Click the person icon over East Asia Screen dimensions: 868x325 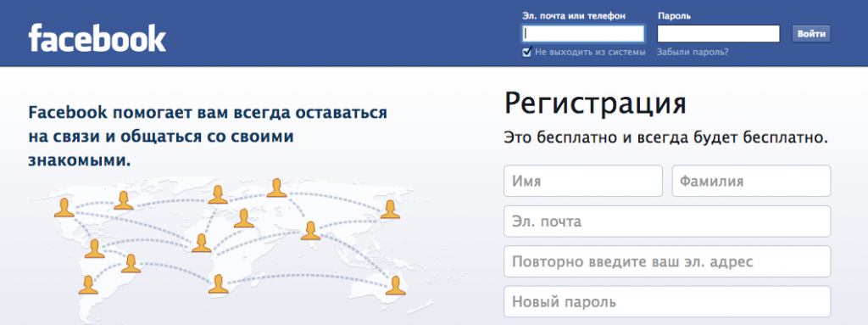(x=390, y=209)
